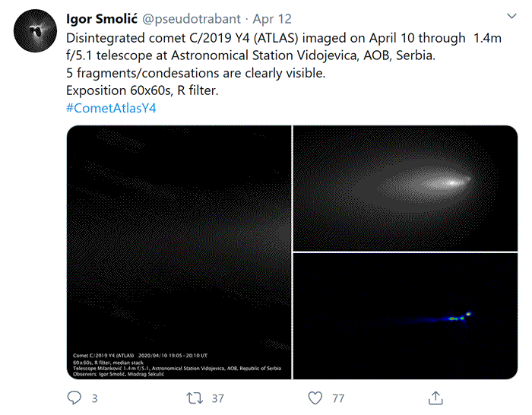The image size is (532, 415).
Task: Open the share tweet icon
Action: tap(436, 398)
